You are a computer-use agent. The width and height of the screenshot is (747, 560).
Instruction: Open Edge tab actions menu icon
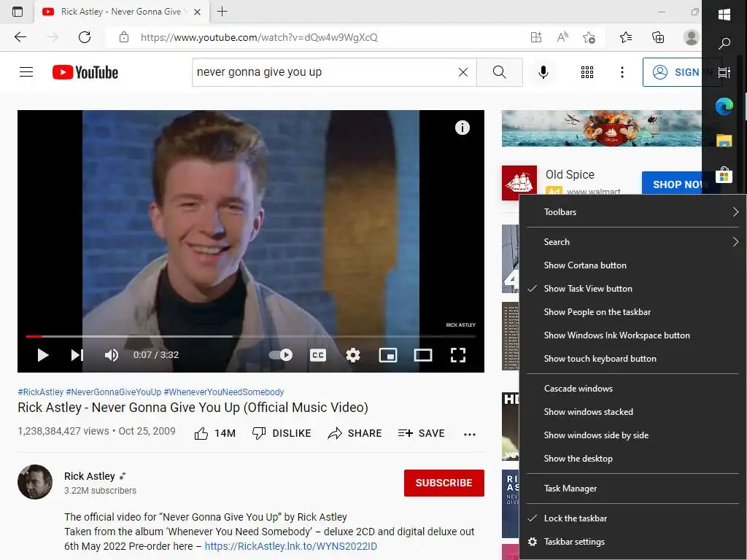tap(18, 12)
